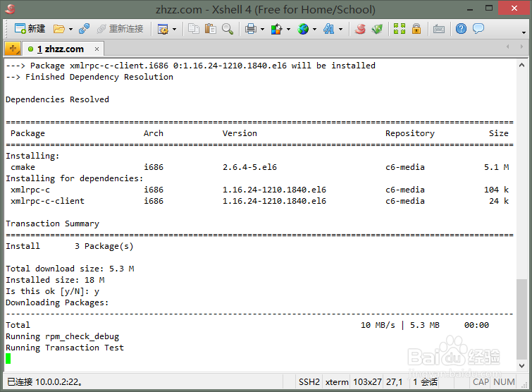Click the Copy icon in toolbar

point(194,29)
